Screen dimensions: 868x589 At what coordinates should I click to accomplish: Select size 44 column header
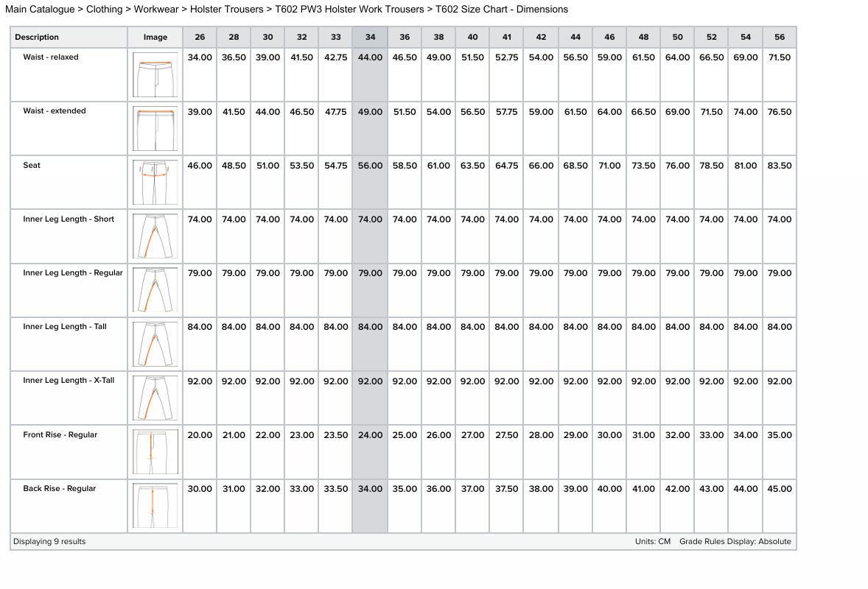coord(575,37)
